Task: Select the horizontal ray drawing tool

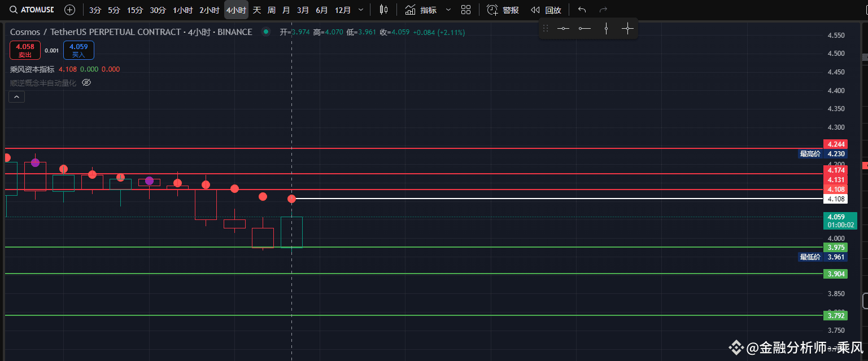Action: (x=585, y=28)
